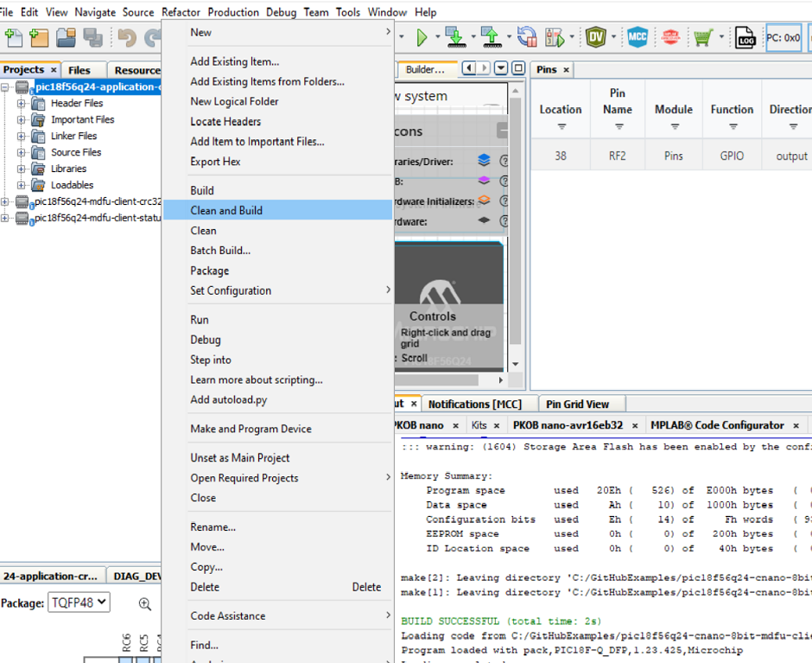The width and height of the screenshot is (812, 663).
Task: Open the Production menu
Action: 233,12
